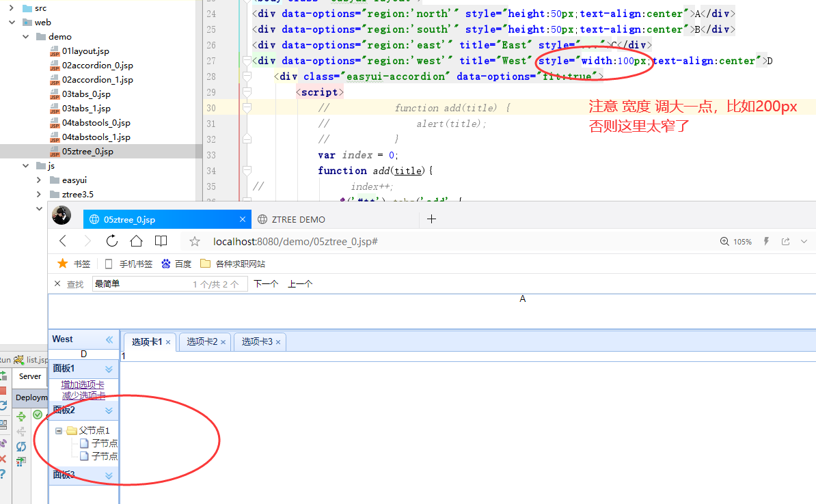Select 05ztree_0.jsp in project tree

click(x=87, y=152)
